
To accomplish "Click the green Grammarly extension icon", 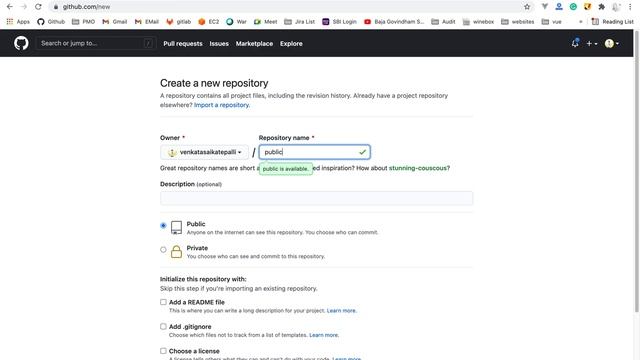I will [573, 7].
